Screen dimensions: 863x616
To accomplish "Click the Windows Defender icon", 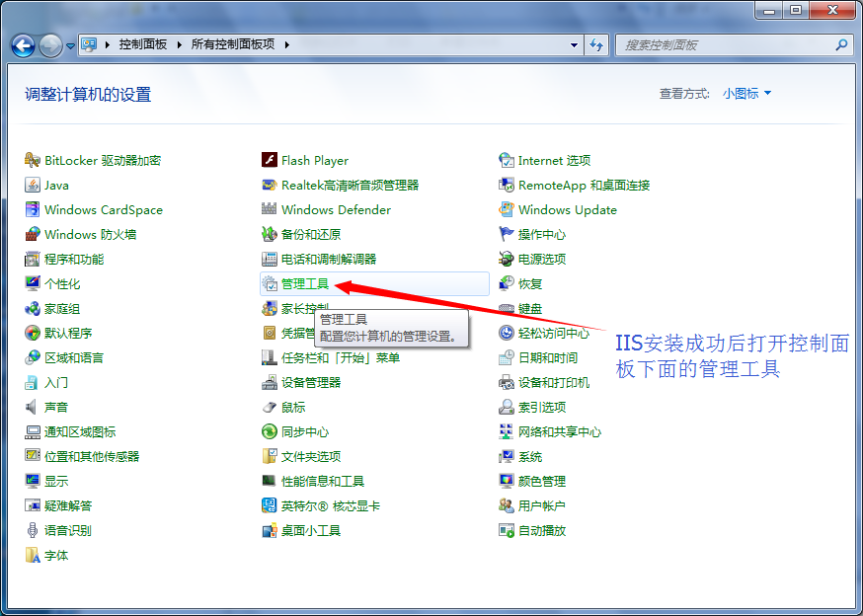I will [270, 209].
